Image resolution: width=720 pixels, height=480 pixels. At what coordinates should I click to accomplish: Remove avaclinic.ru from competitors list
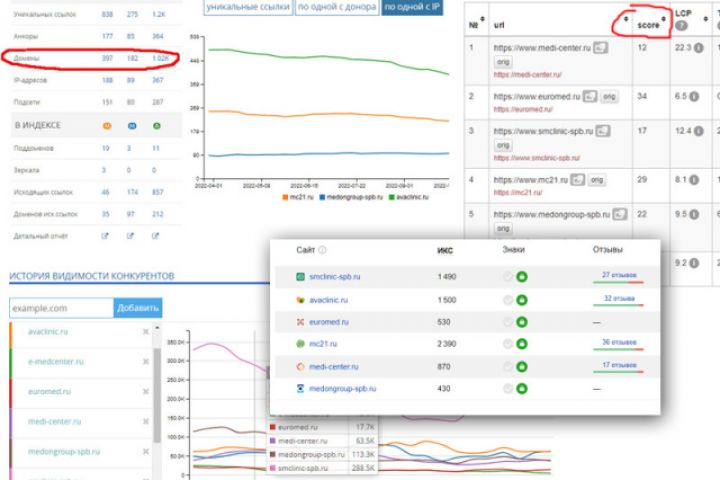pos(146,332)
